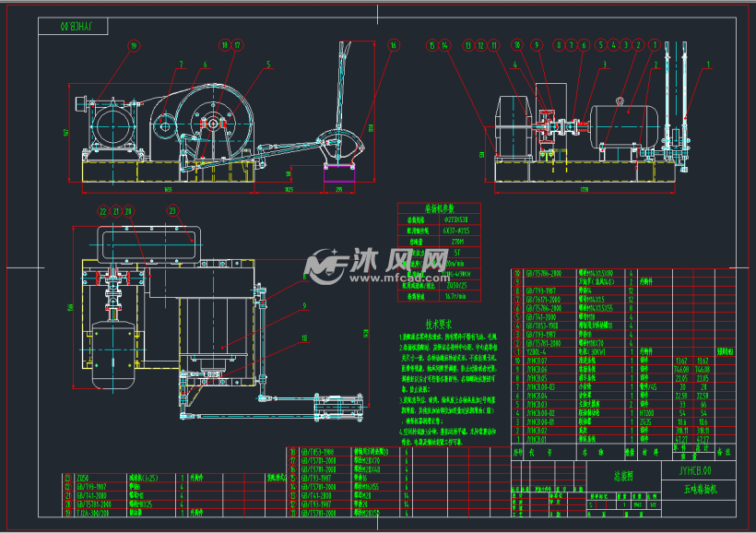
Task: Click balloon number 19 in the top-left view
Action: tap(134, 44)
